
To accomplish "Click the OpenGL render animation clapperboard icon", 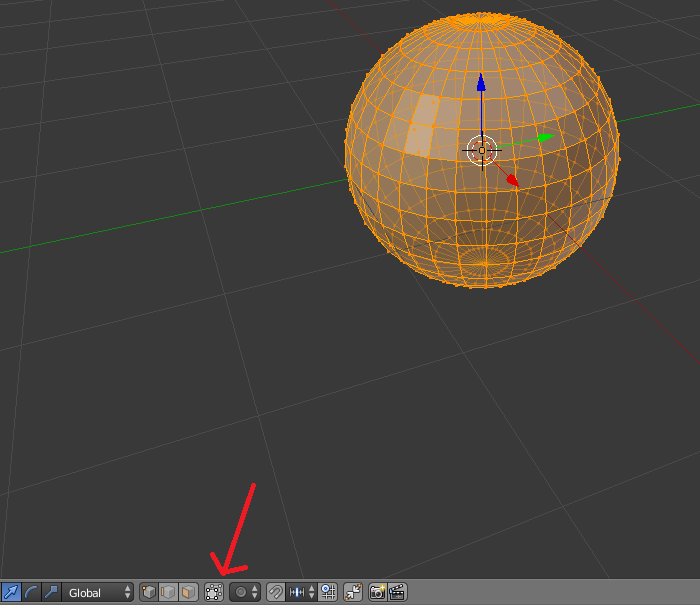I will [x=397, y=592].
